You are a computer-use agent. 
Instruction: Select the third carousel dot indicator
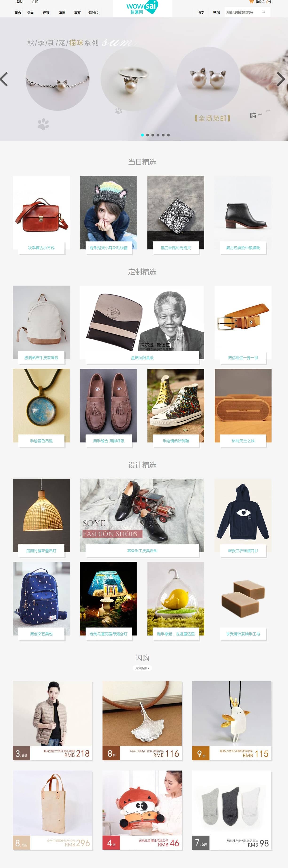tap(153, 135)
